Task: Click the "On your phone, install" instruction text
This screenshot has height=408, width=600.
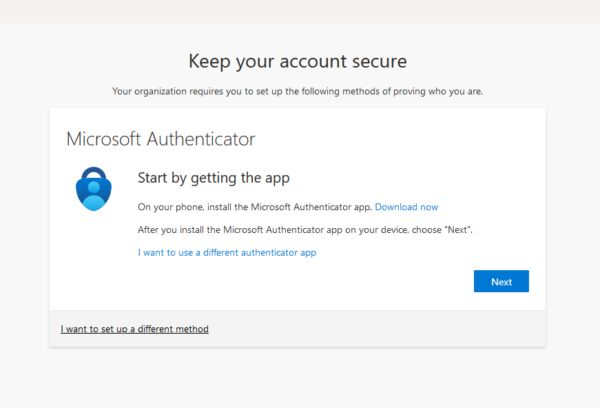Action: [254, 207]
